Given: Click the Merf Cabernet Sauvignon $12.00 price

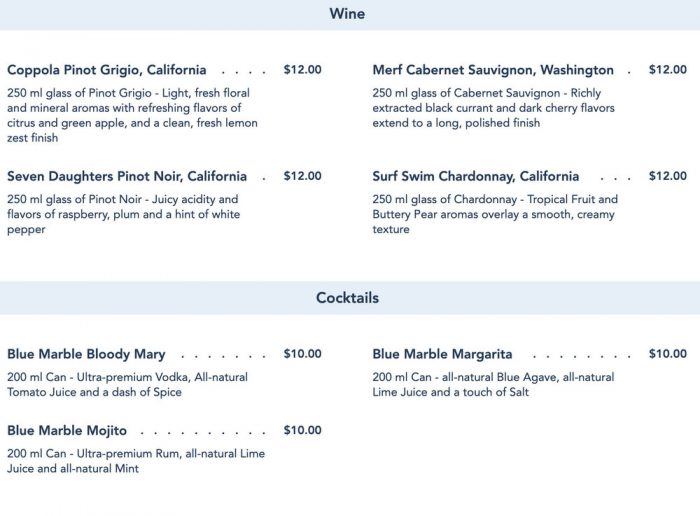Looking at the screenshot, I should coord(667,70).
